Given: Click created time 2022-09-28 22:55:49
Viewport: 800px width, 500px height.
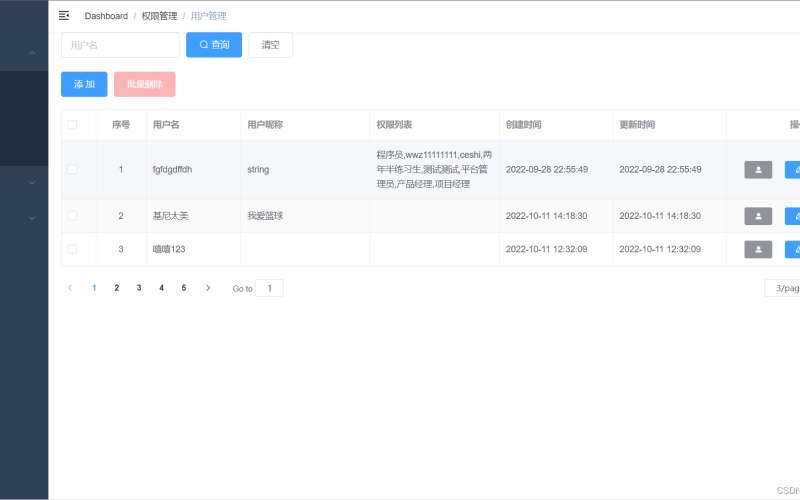Looking at the screenshot, I should click(x=546, y=169).
